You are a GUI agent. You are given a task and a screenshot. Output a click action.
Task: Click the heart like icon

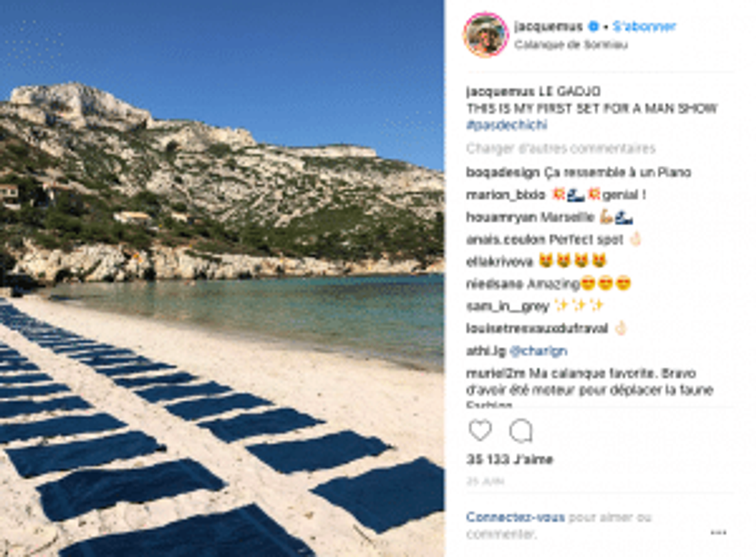480,430
